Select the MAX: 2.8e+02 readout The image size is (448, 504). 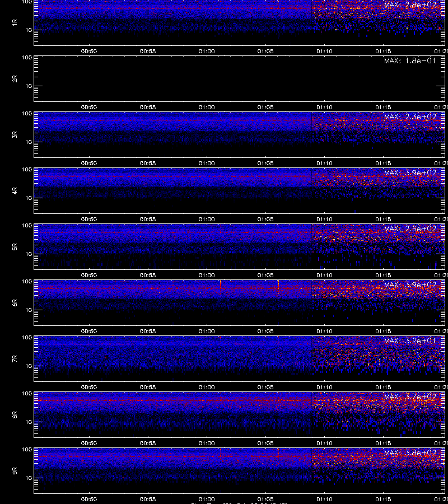point(410,5)
